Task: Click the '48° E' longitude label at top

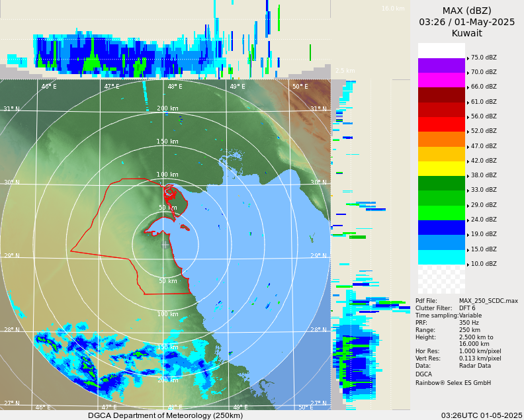Action: (x=175, y=87)
